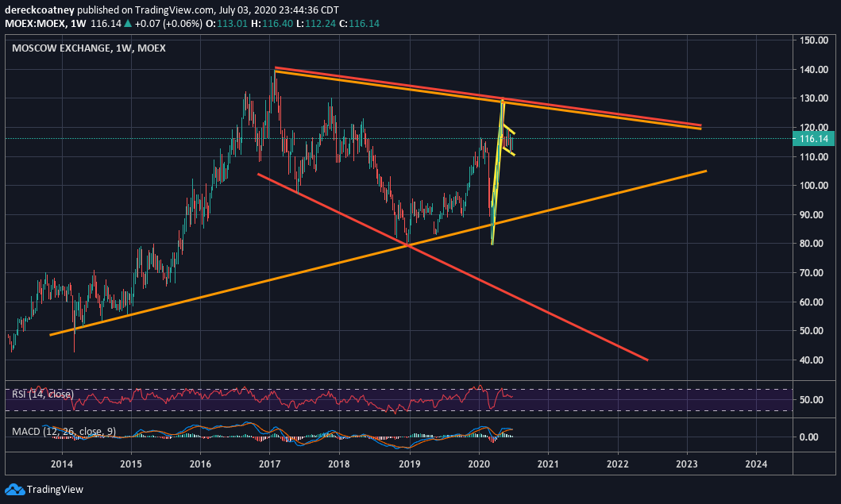Click the 140.00 price axis label
Image resolution: width=841 pixels, height=504 pixels.
[x=814, y=70]
